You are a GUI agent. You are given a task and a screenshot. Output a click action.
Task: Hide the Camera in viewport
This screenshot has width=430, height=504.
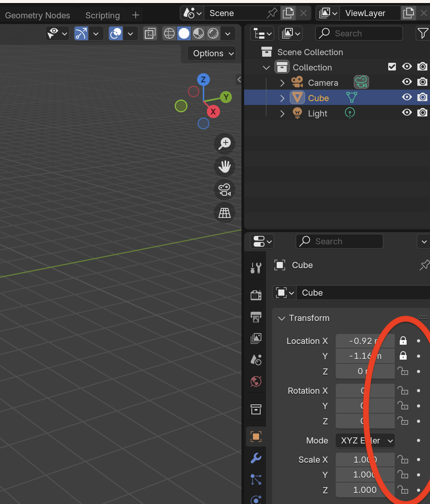click(407, 82)
